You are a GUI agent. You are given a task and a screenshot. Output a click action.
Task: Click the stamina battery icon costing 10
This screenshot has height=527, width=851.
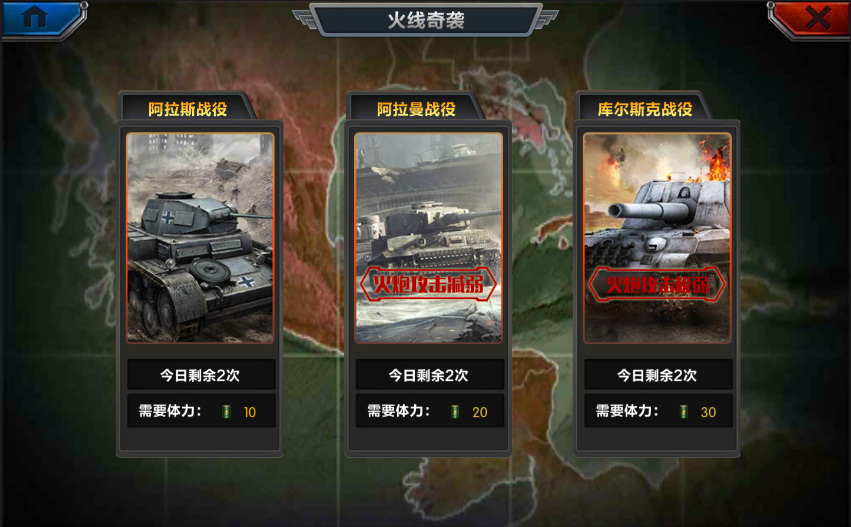[226, 412]
